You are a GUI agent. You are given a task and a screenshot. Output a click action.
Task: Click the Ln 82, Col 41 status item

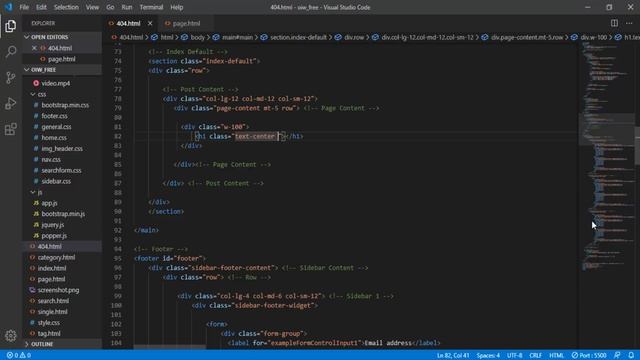(453, 355)
